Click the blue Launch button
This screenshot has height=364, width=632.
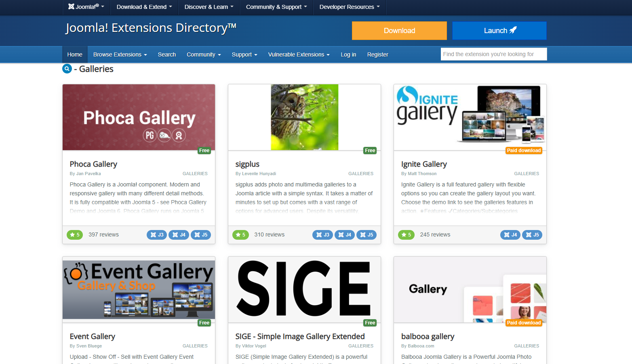(x=499, y=31)
